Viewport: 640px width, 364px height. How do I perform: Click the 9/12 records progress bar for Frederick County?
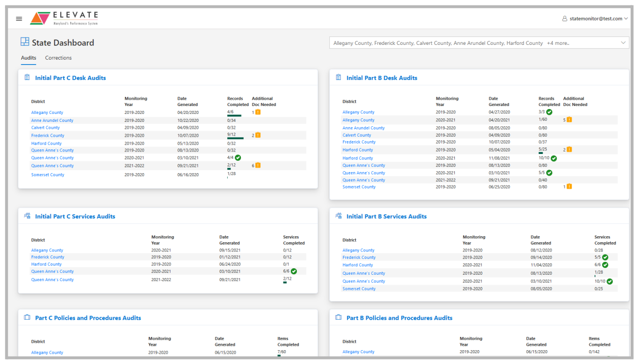click(235, 139)
